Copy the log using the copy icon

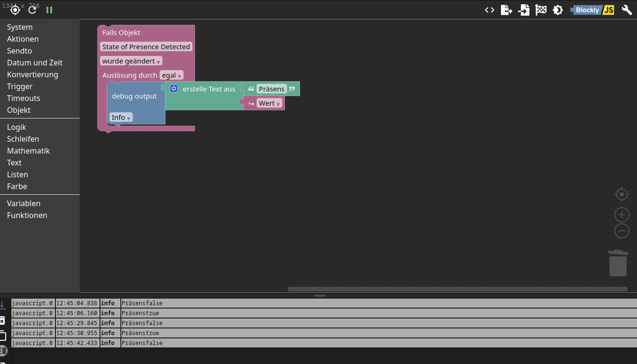click(x=2, y=336)
